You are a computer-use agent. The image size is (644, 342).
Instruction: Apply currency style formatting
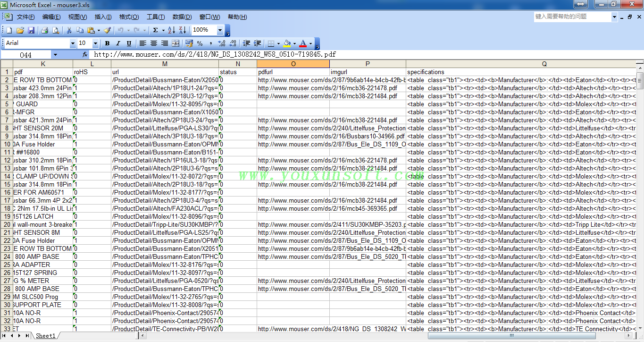pyautogui.click(x=189, y=43)
